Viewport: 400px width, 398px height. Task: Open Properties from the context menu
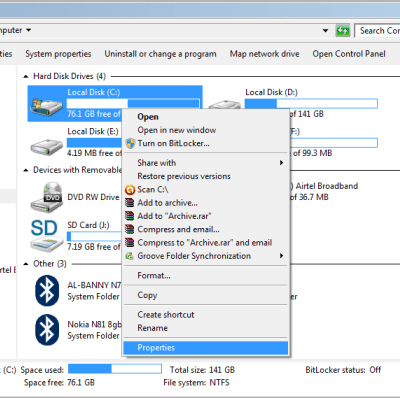coord(205,348)
